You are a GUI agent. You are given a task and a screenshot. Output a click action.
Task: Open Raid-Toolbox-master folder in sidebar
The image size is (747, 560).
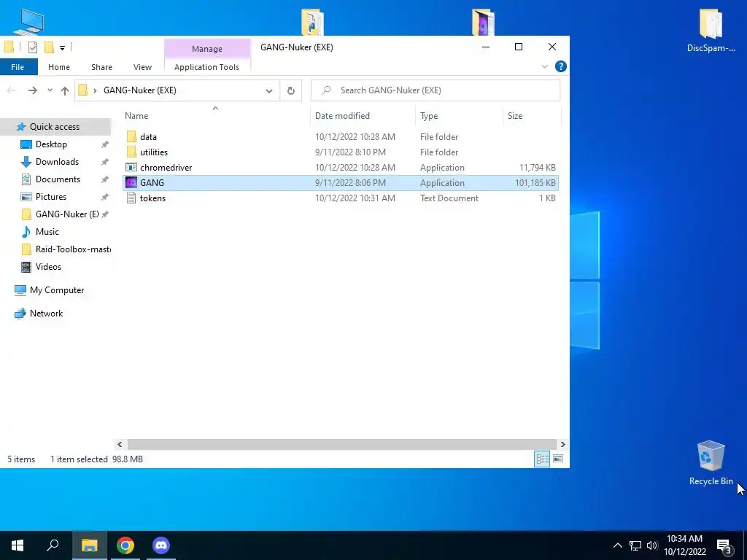click(73, 249)
